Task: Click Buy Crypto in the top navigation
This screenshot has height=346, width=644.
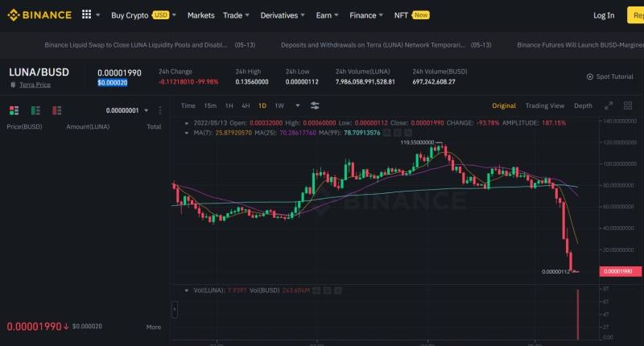Action: pyautogui.click(x=130, y=15)
